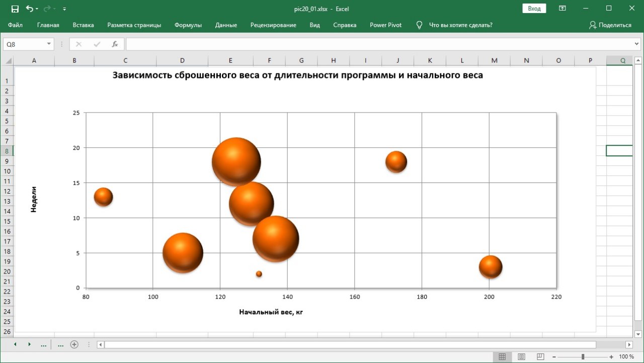Select the chart title text
This screenshot has width=644, height=363.
point(297,75)
